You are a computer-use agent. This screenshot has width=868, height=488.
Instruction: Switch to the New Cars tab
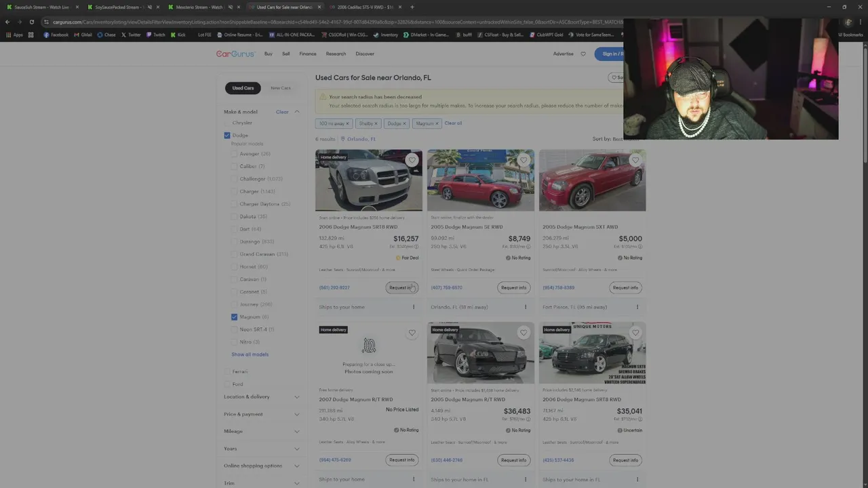click(x=280, y=88)
